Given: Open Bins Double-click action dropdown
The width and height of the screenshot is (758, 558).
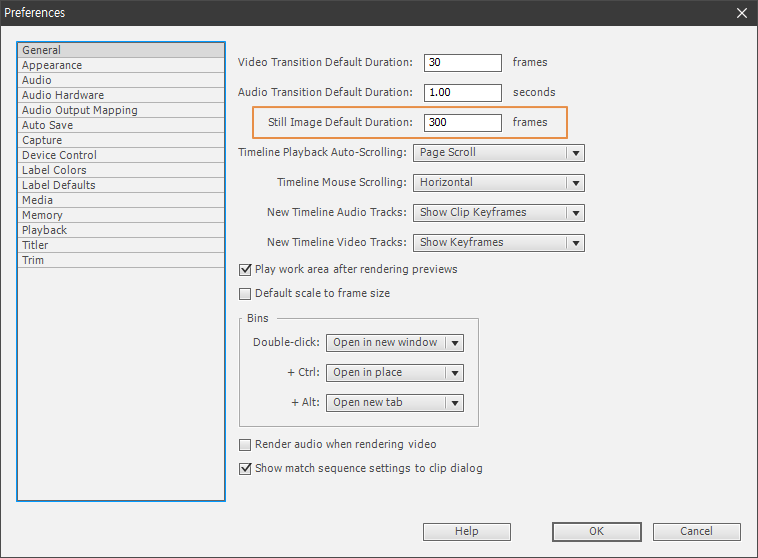Looking at the screenshot, I should tap(395, 343).
